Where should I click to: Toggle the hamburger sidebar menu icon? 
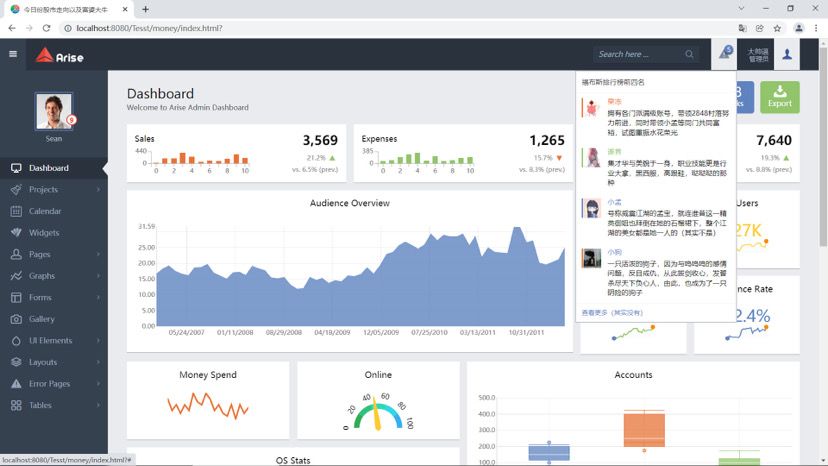pyautogui.click(x=13, y=54)
